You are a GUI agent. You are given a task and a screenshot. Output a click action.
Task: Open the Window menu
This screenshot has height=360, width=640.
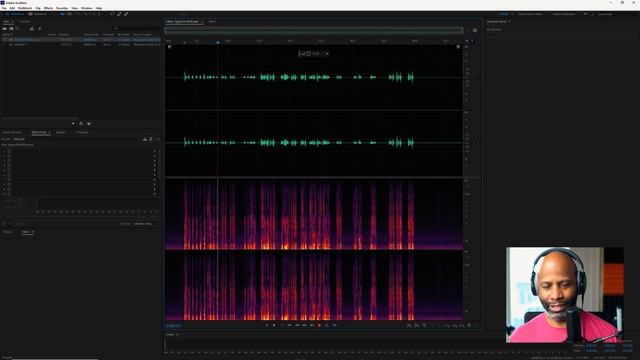pos(87,8)
